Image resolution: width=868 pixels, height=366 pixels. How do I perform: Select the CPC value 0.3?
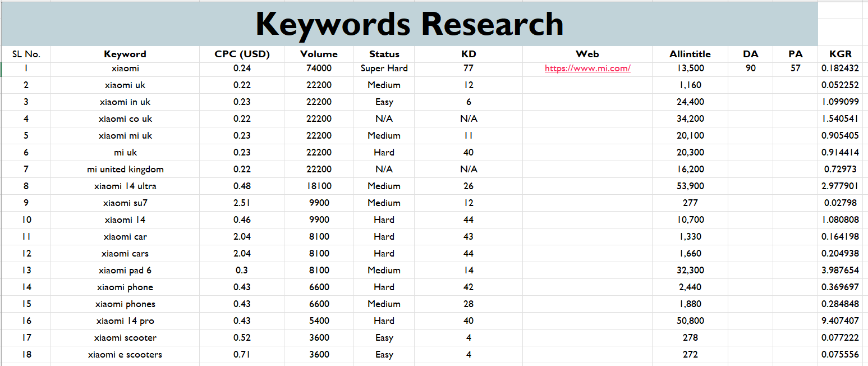click(x=242, y=271)
